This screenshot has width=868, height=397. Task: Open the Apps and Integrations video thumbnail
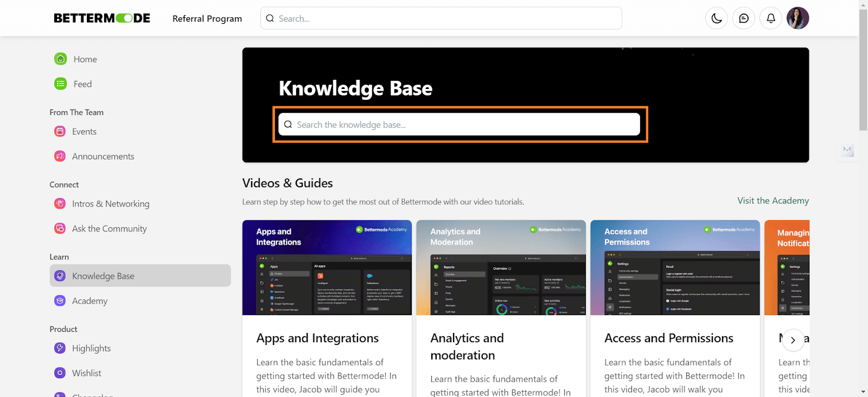[x=327, y=267]
